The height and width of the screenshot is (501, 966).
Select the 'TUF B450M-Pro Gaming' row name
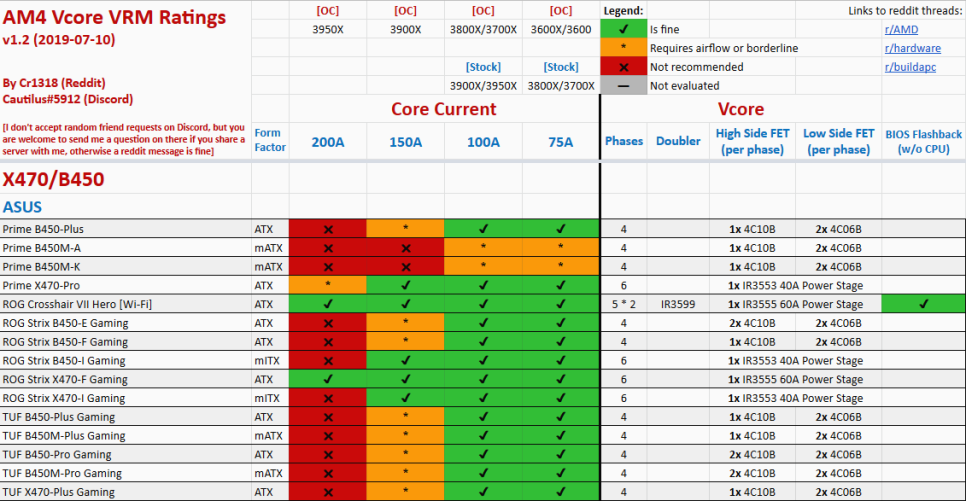pyautogui.click(x=62, y=473)
